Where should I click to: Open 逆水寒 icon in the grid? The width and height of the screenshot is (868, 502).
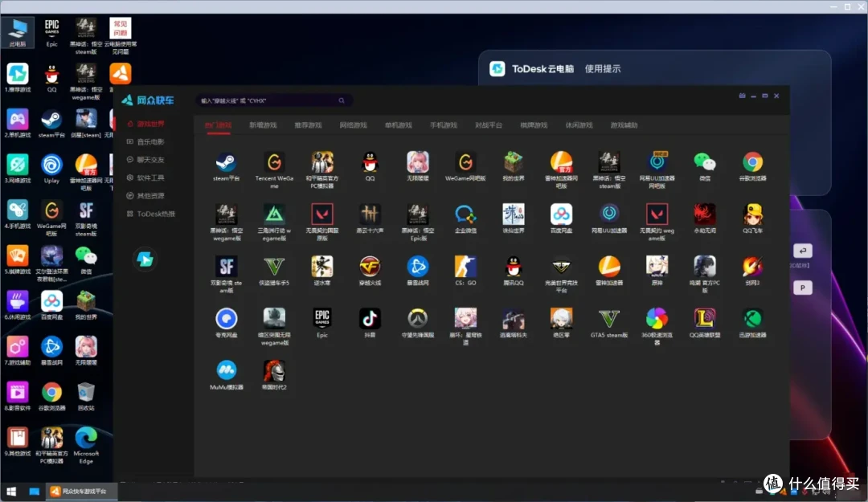[x=321, y=267]
